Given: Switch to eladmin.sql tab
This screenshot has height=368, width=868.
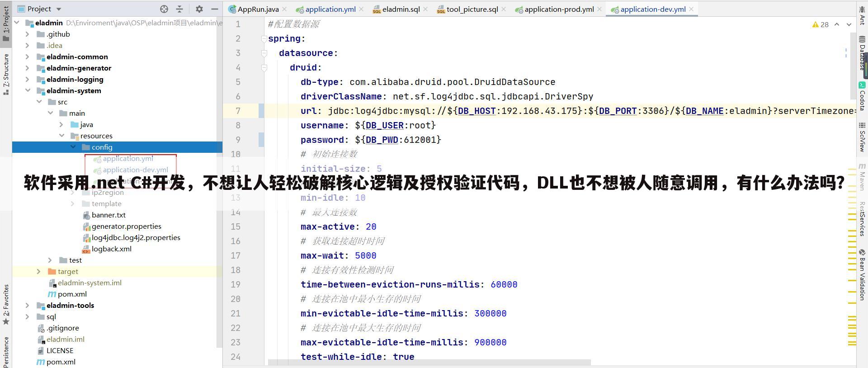Looking at the screenshot, I should [x=401, y=9].
